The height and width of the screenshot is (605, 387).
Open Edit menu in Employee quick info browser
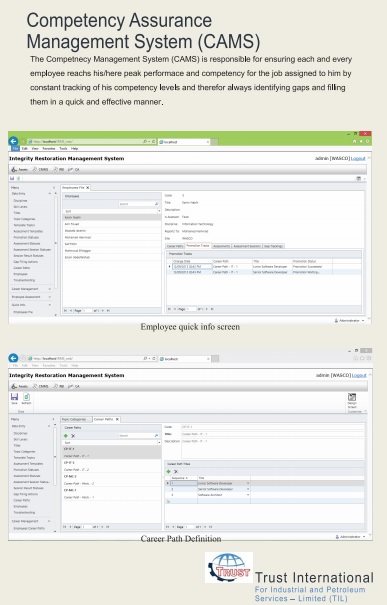click(24, 149)
